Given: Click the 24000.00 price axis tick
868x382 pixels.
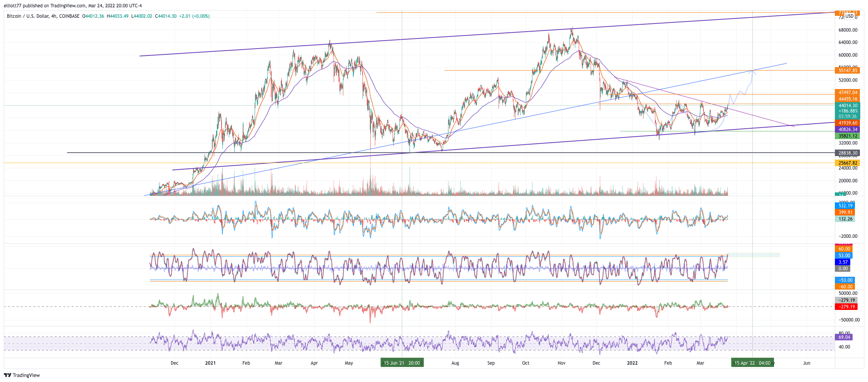Looking at the screenshot, I should click(848, 168).
